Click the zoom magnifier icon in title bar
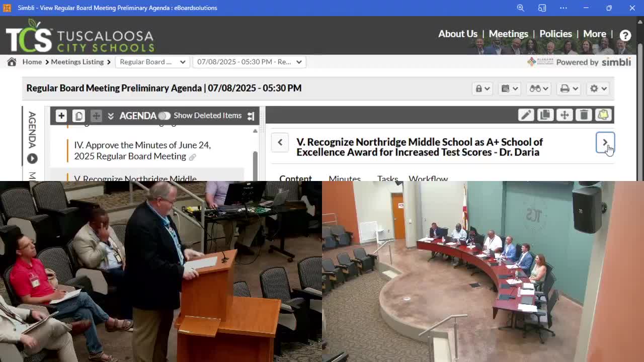The image size is (644, 362). 521,8
